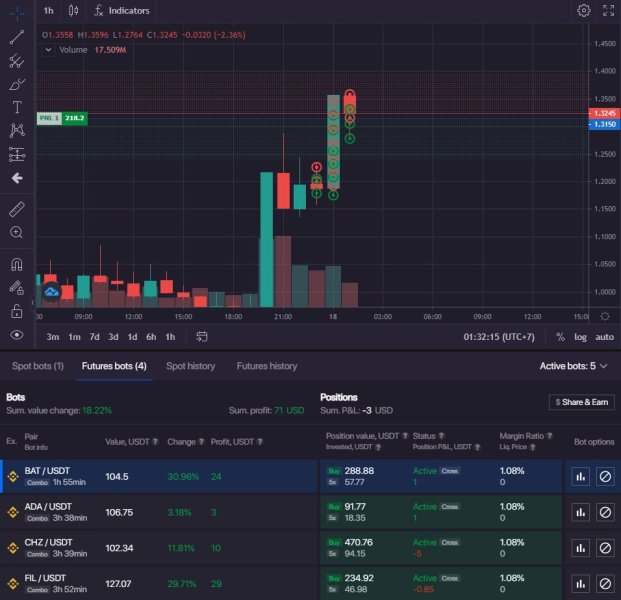621x600 pixels.
Task: Activate the zoom in tool
Action: point(17,232)
